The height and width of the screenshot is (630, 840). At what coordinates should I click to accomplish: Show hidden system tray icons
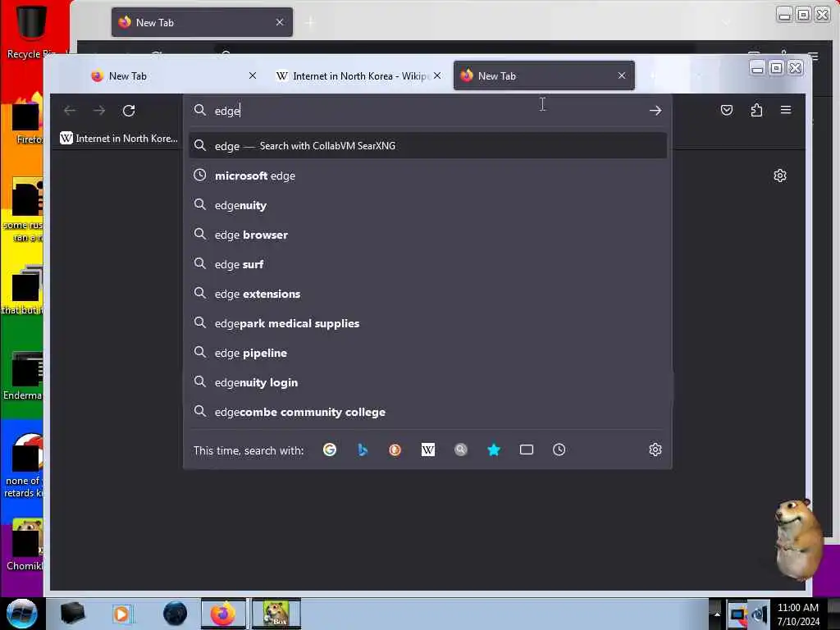click(717, 614)
